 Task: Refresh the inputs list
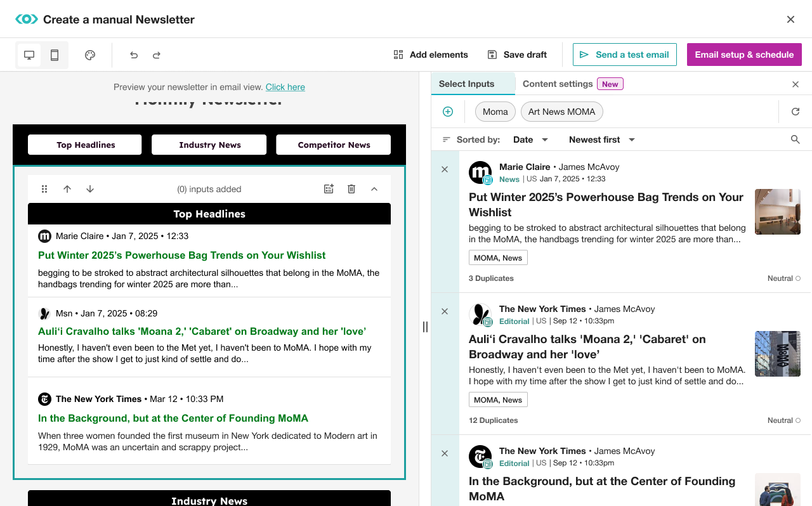tap(795, 111)
